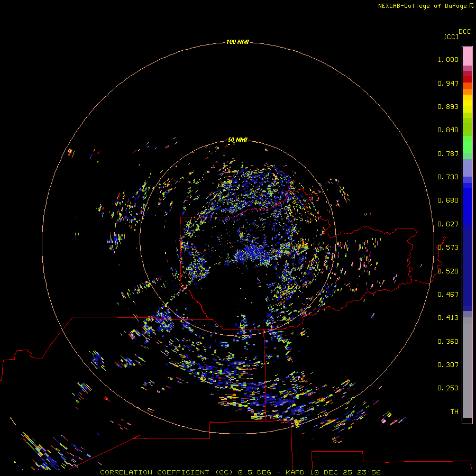The height and width of the screenshot is (476, 476).
Task: Click the 50 NMI range ring label
Action: pos(237,140)
